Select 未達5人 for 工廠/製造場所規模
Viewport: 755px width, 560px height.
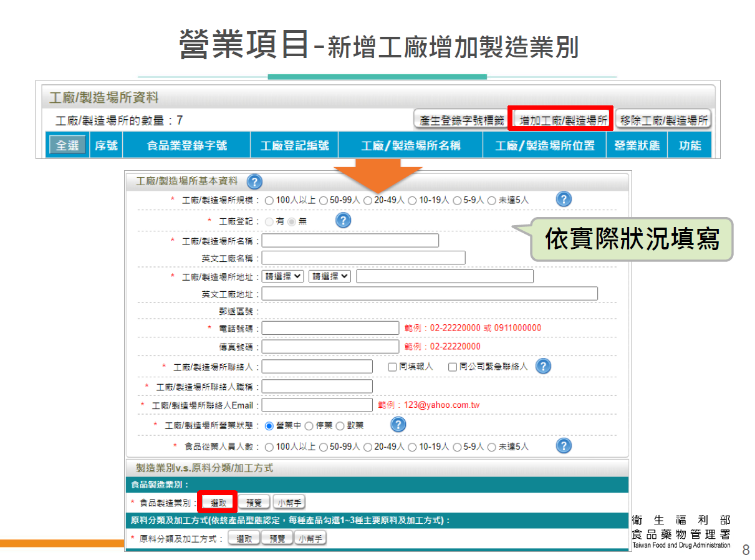point(492,201)
